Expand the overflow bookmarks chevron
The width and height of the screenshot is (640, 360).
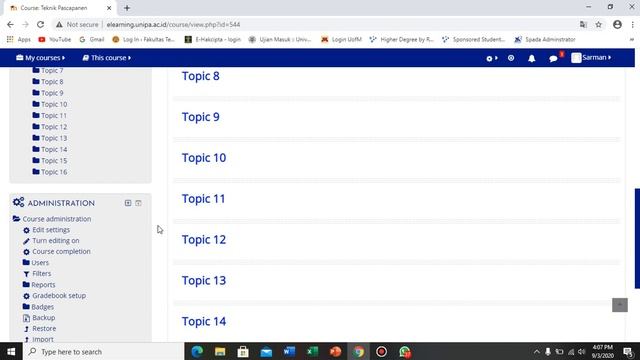(631, 40)
